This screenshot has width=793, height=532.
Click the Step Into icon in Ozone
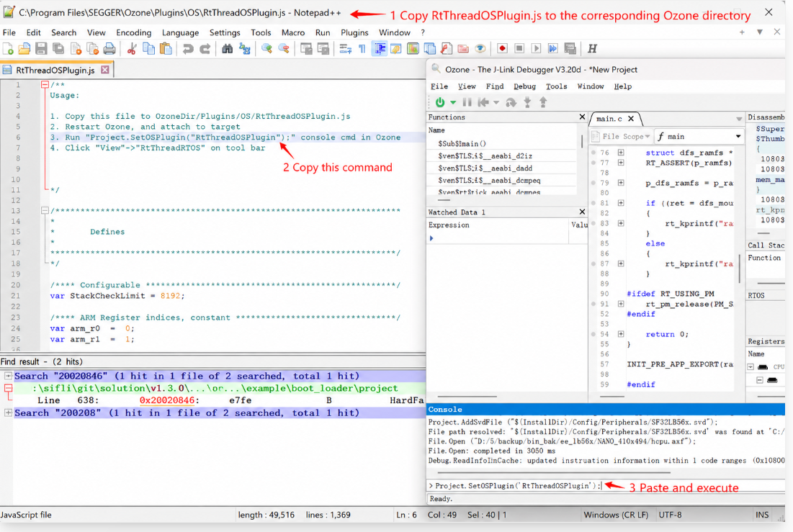tap(527, 102)
